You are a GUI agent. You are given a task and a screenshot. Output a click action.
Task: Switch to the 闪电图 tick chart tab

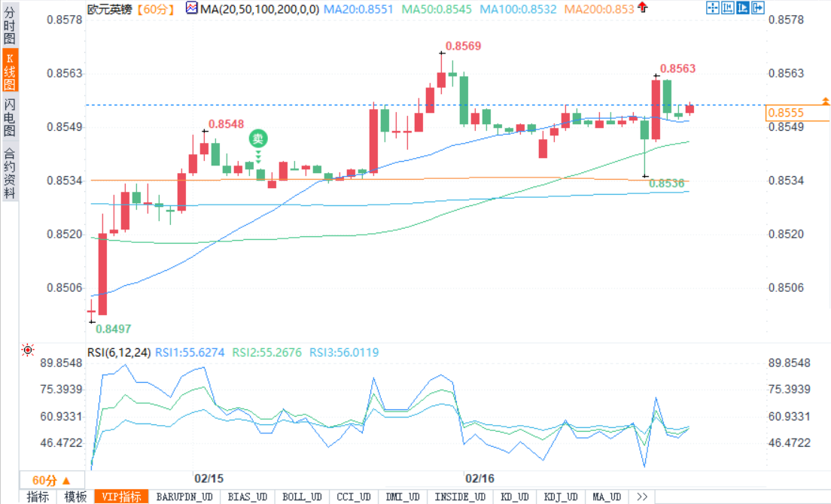(x=10, y=117)
